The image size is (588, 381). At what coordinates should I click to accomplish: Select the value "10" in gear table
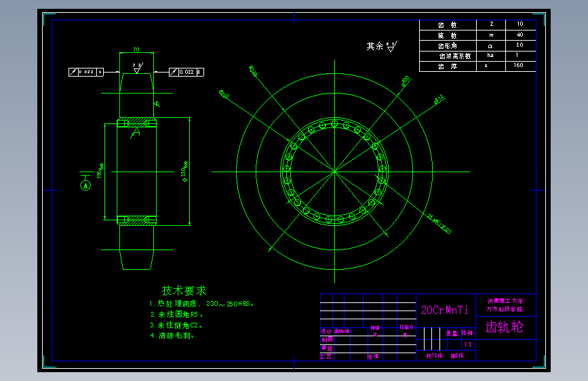pos(520,24)
